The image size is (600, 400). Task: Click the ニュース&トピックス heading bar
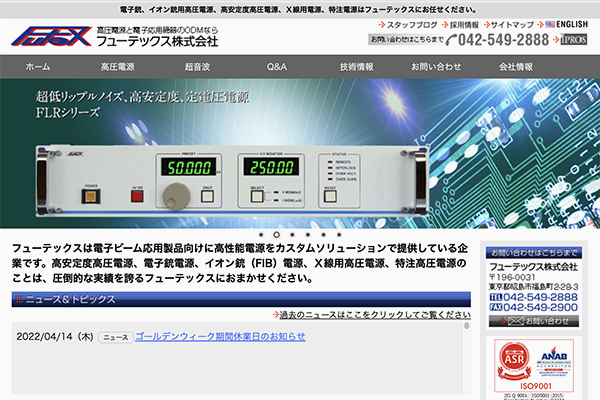[241, 299]
